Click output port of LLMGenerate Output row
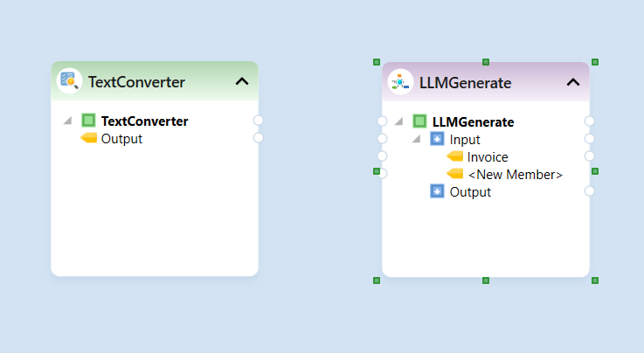This screenshot has height=353, width=644. tap(589, 190)
